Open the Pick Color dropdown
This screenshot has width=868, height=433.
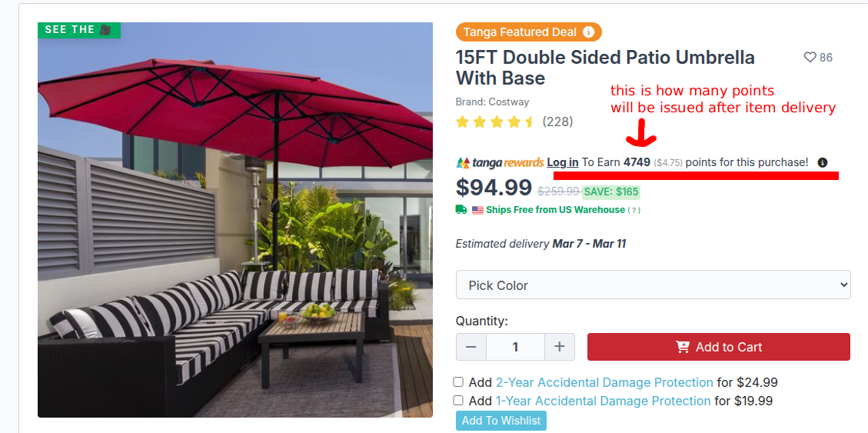click(x=653, y=285)
